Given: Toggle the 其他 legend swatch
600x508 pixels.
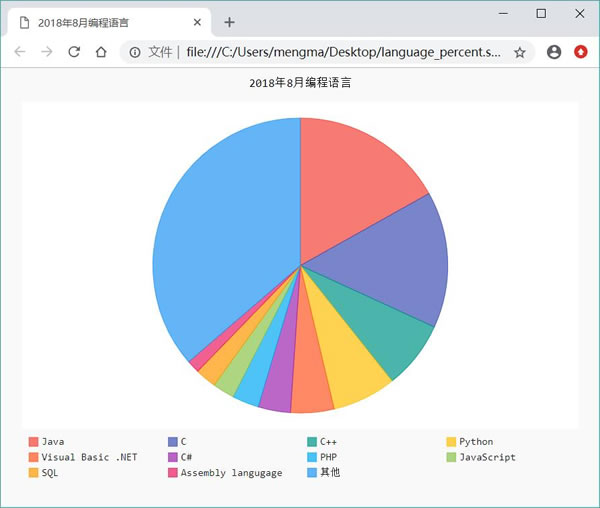Looking at the screenshot, I should (312, 473).
